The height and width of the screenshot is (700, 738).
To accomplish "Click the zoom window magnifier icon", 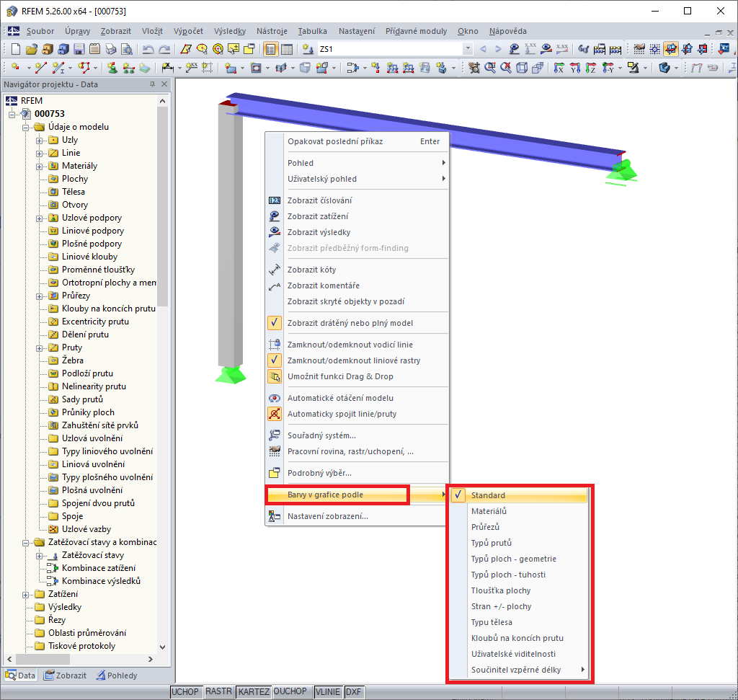I will point(490,68).
